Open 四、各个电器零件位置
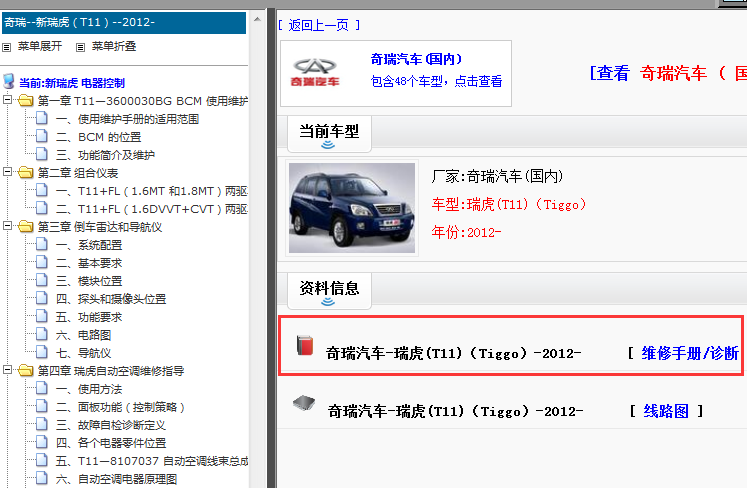The image size is (747, 488). pos(111,443)
